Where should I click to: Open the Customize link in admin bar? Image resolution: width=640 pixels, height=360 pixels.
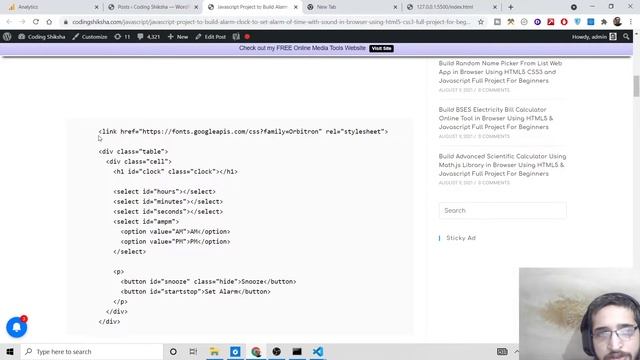pyautogui.click(x=90, y=37)
